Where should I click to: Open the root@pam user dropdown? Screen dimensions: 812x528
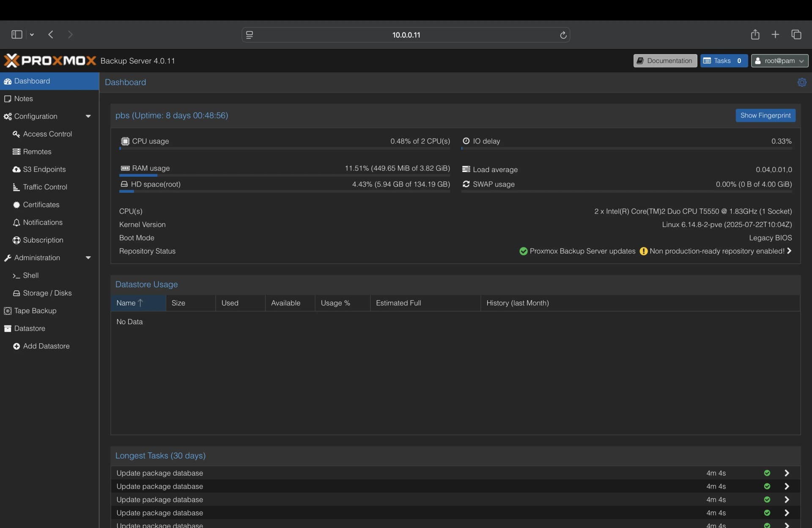click(779, 60)
